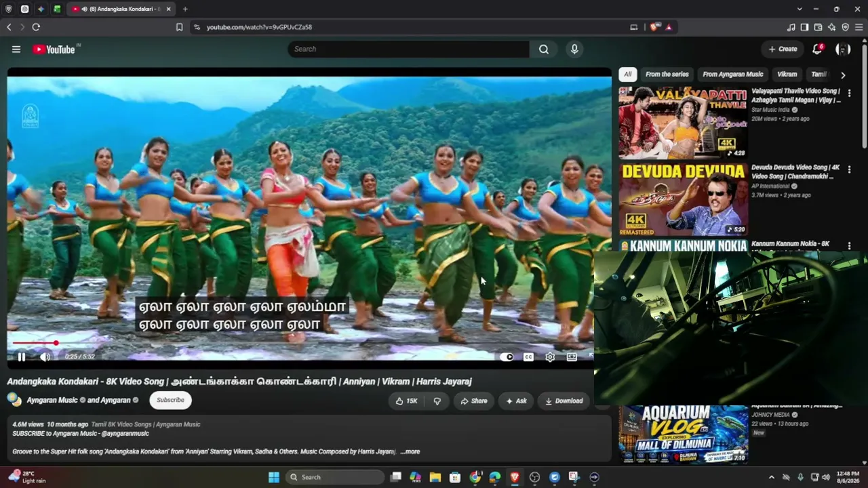This screenshot has width=868, height=488.
Task: Open the Windows Start menu
Action: click(x=274, y=477)
